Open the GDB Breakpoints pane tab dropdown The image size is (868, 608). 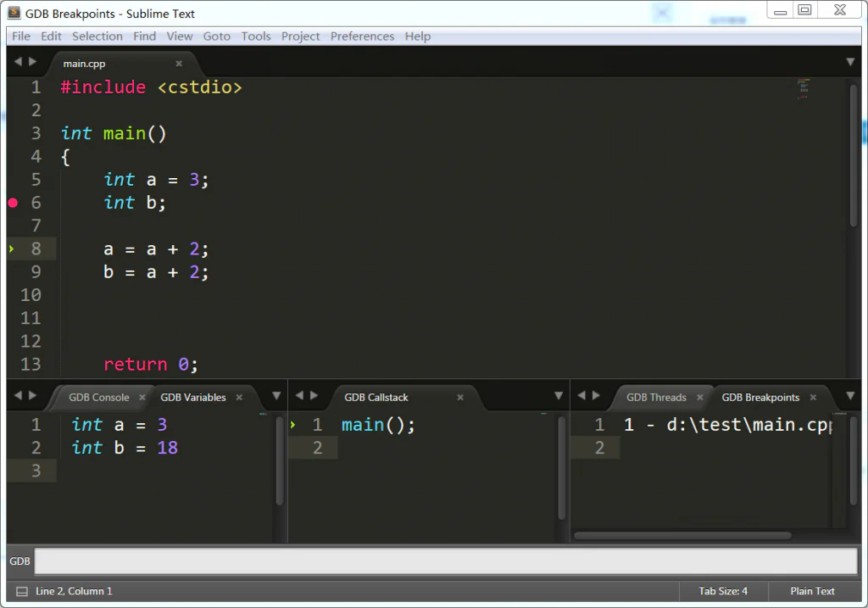coord(850,396)
